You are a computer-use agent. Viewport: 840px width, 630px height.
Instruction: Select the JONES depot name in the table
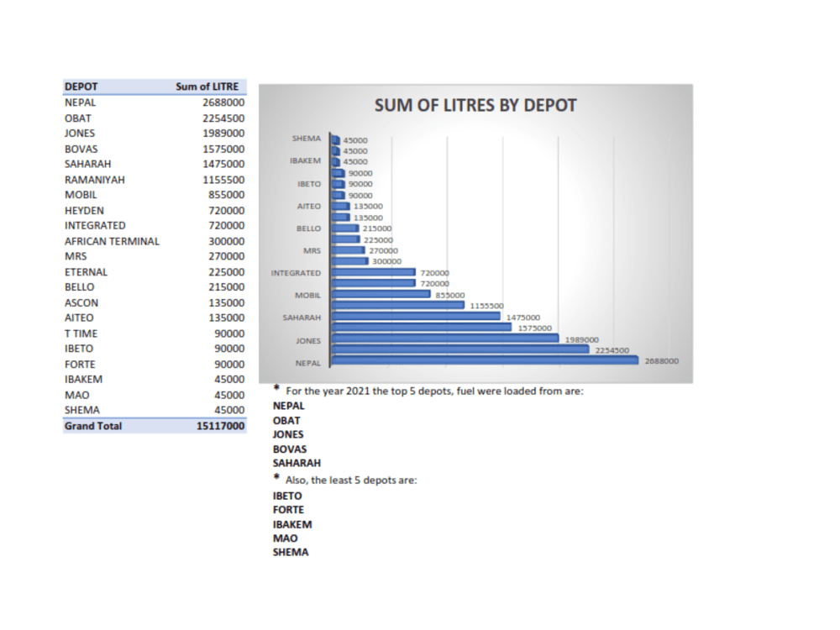80,134
